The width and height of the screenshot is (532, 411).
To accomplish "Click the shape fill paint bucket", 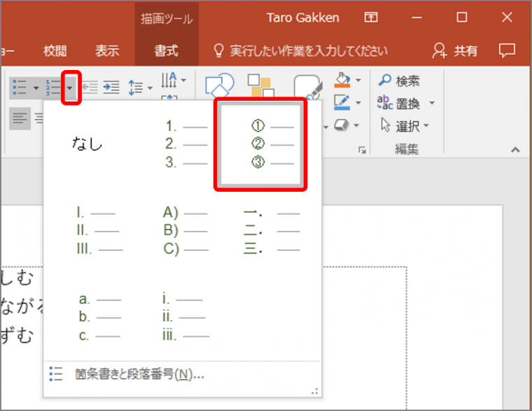I will 342,80.
